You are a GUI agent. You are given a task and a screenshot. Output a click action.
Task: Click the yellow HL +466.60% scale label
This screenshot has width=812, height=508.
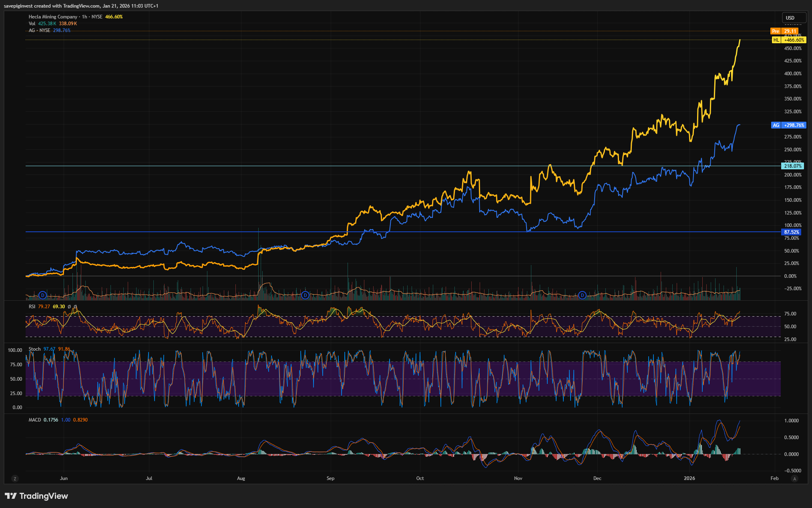coord(788,40)
